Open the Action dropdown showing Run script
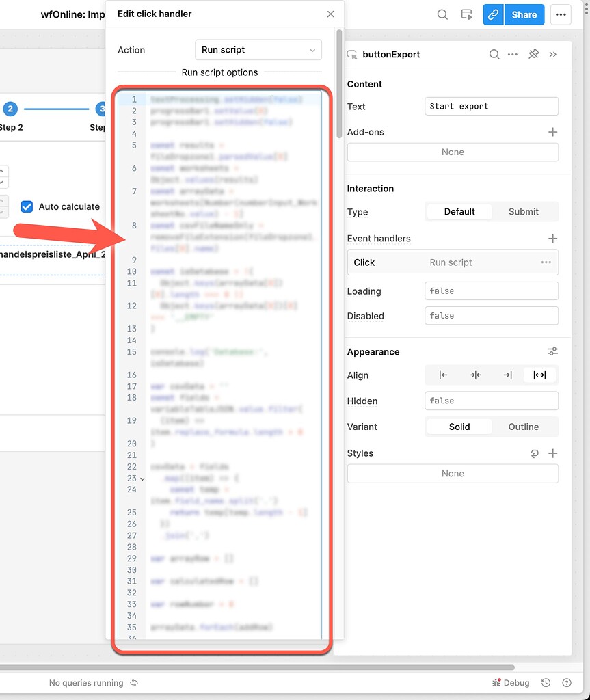 [x=258, y=50]
